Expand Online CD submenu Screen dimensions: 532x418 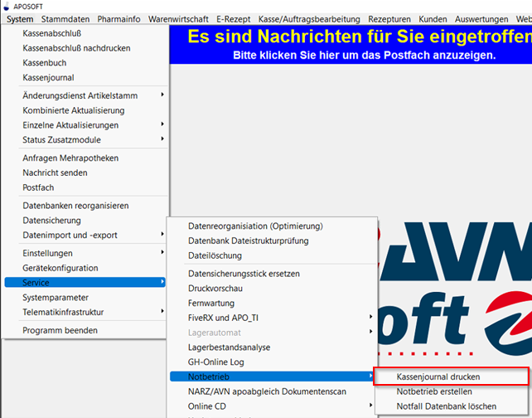(x=272, y=406)
